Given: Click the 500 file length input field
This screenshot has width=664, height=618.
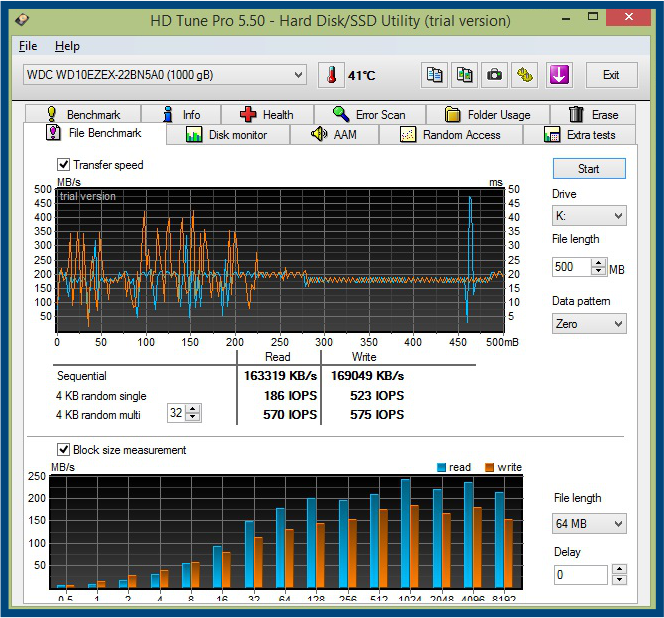Looking at the screenshot, I should click(x=572, y=267).
